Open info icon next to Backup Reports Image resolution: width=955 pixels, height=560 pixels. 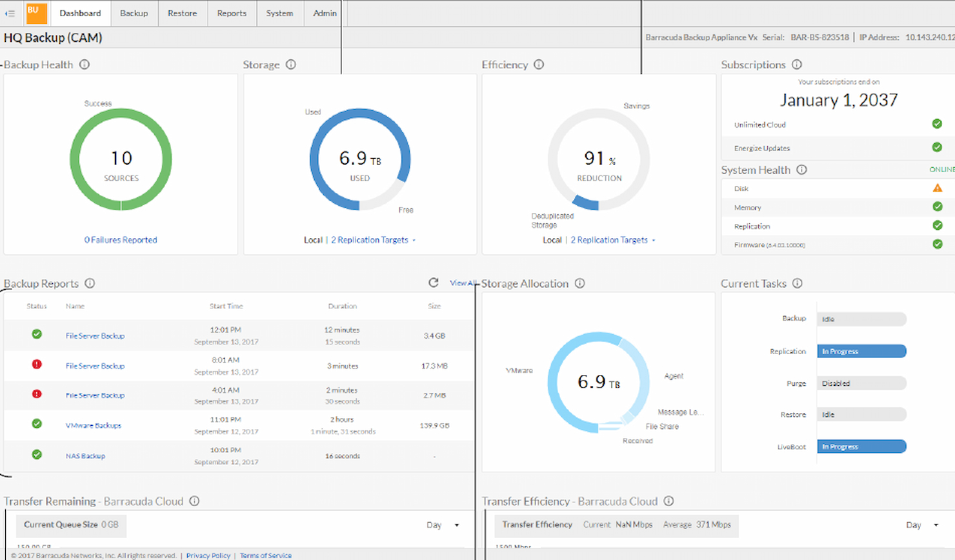click(90, 283)
